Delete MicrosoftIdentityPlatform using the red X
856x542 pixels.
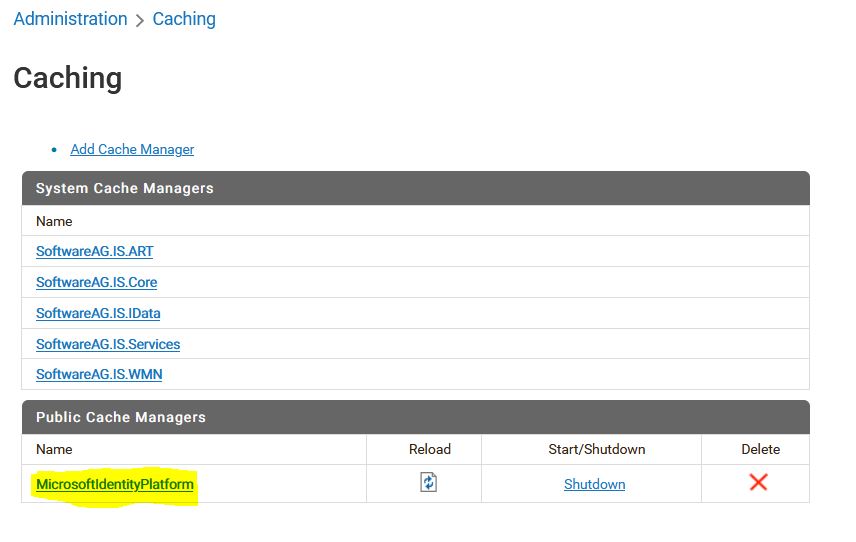tap(758, 482)
